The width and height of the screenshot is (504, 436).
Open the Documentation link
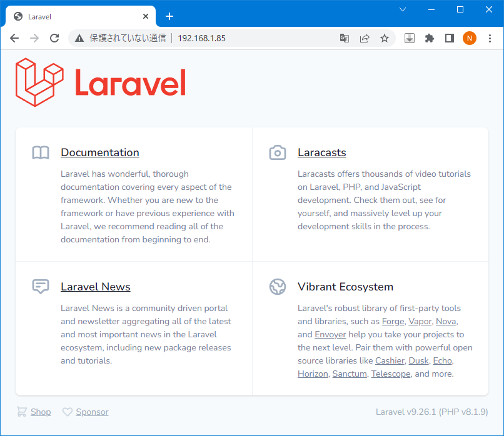point(99,152)
